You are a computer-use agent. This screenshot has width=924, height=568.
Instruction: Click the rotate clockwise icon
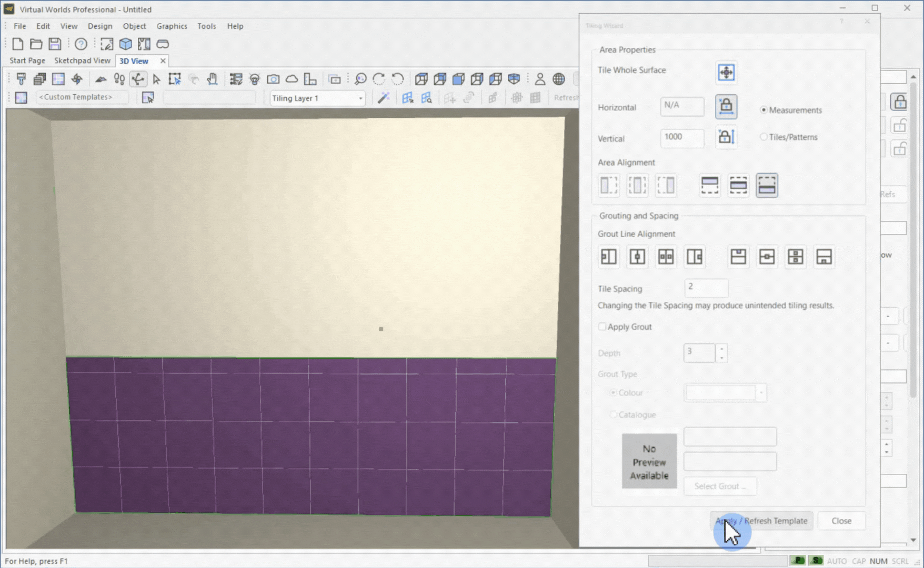[379, 79]
